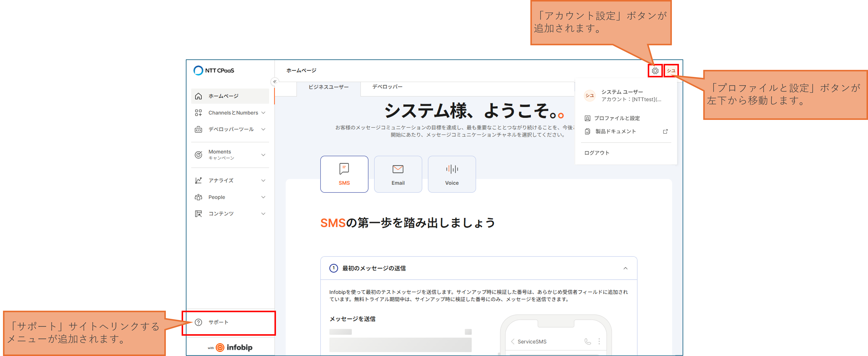The image size is (868, 356).
Task: Click the developer tools code icon
Action: pos(198,129)
